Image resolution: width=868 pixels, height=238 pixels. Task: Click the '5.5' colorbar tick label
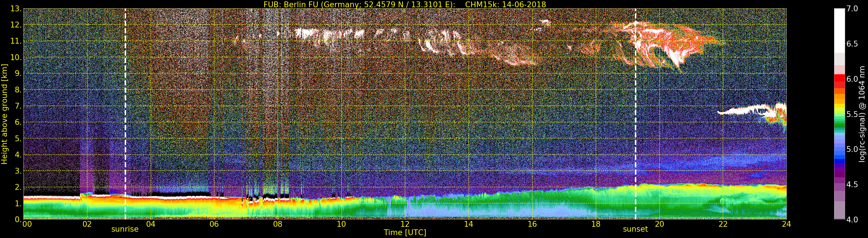tap(852, 114)
